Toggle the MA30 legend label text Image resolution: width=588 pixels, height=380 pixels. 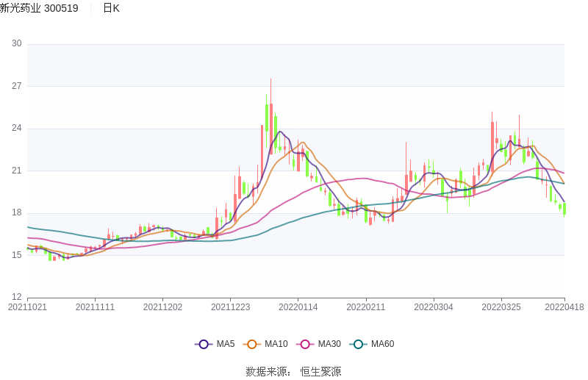coord(329,344)
